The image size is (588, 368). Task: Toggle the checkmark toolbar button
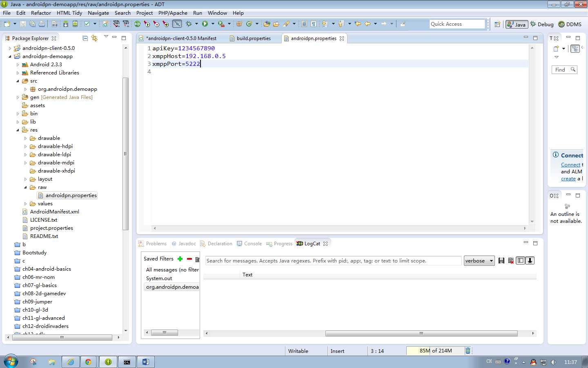tap(87, 24)
